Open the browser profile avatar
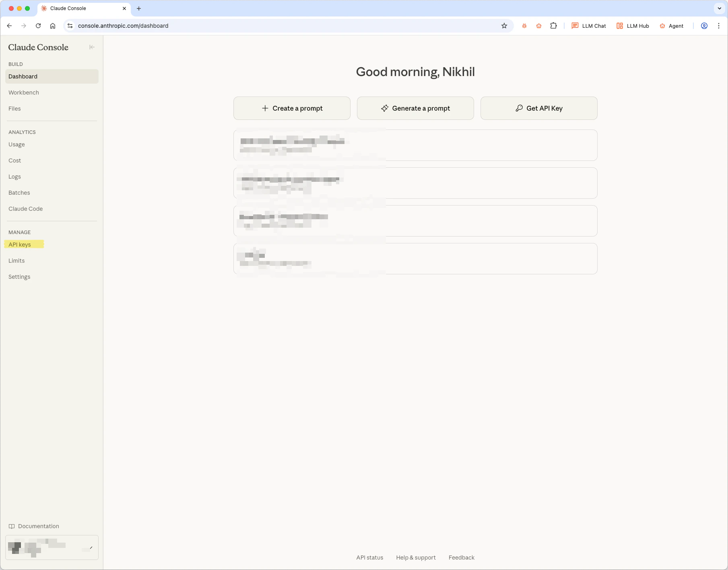This screenshot has height=570, width=728. (x=704, y=25)
